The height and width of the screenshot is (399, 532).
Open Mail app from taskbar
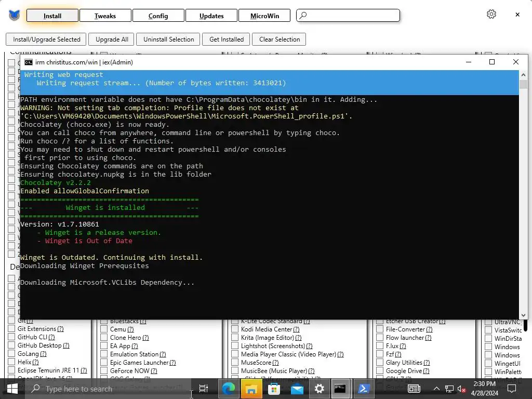[297, 389]
